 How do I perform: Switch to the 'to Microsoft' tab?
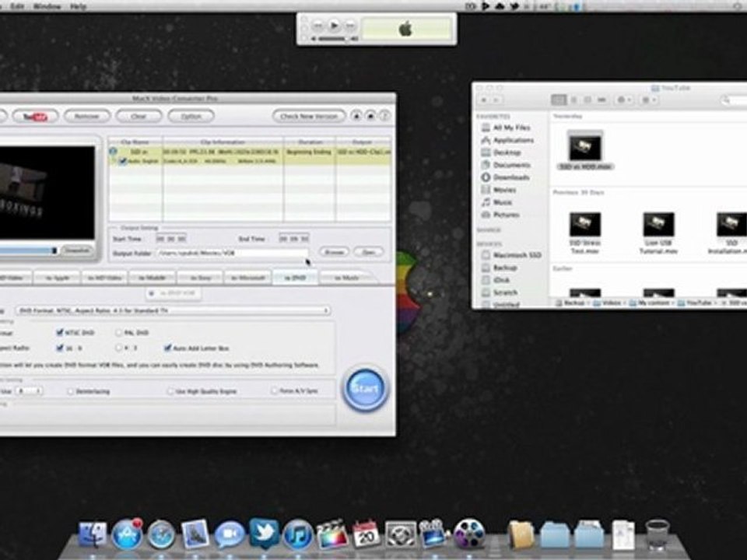point(247,278)
